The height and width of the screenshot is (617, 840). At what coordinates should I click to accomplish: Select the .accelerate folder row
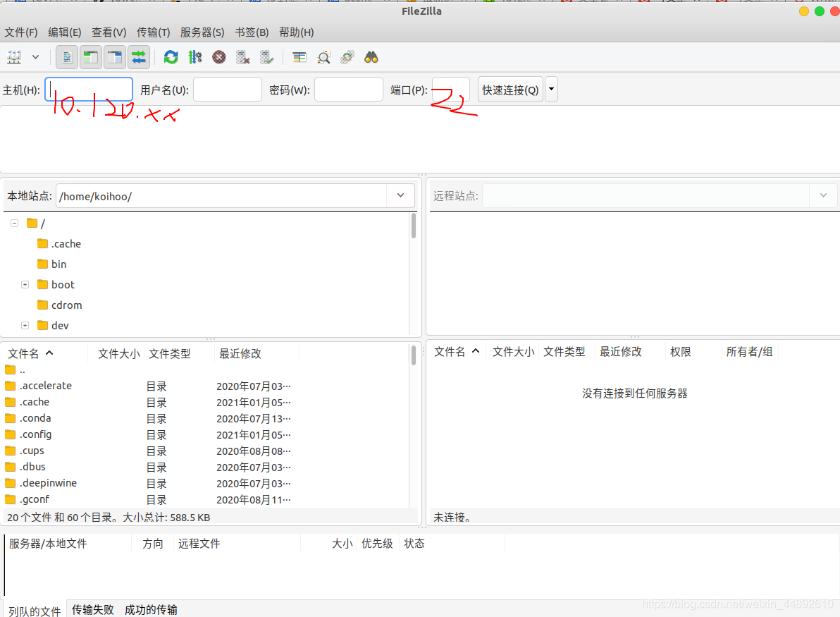[x=205, y=386]
